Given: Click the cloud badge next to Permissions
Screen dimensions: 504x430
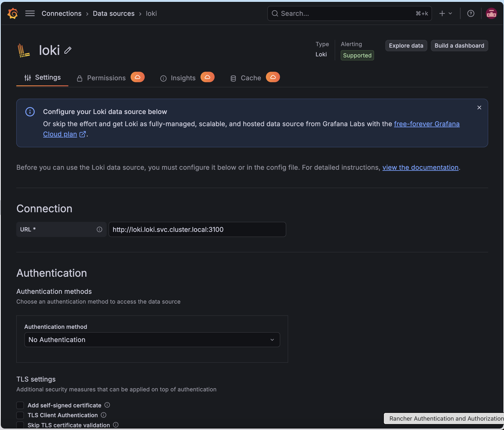Looking at the screenshot, I should (x=137, y=77).
